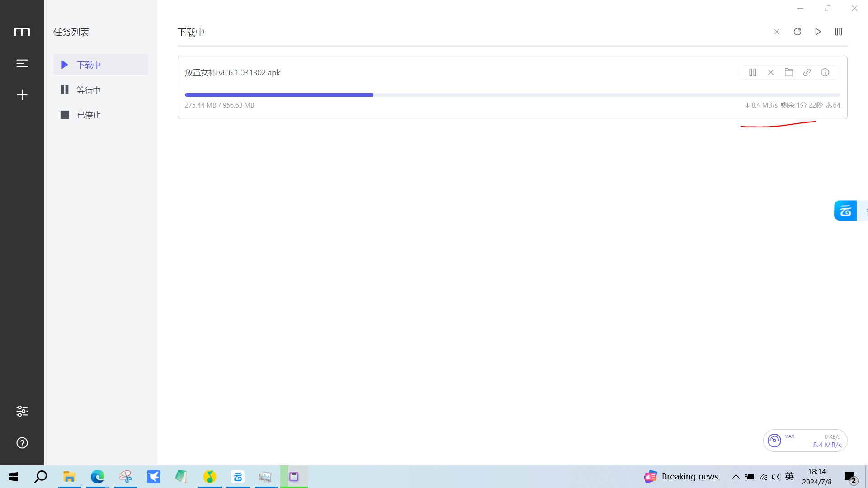
Task: Open preferences sliders icon in sidebar
Action: point(22,411)
